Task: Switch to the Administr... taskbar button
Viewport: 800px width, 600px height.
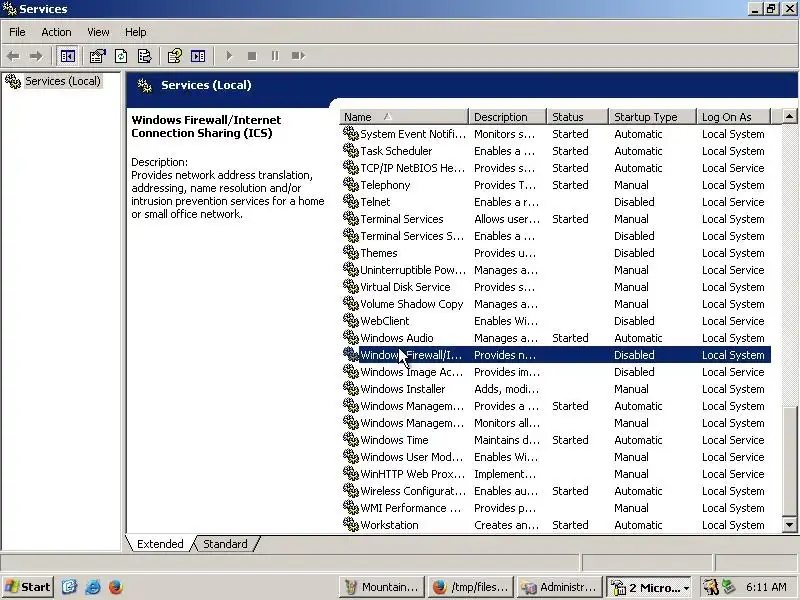Action: [x=559, y=587]
